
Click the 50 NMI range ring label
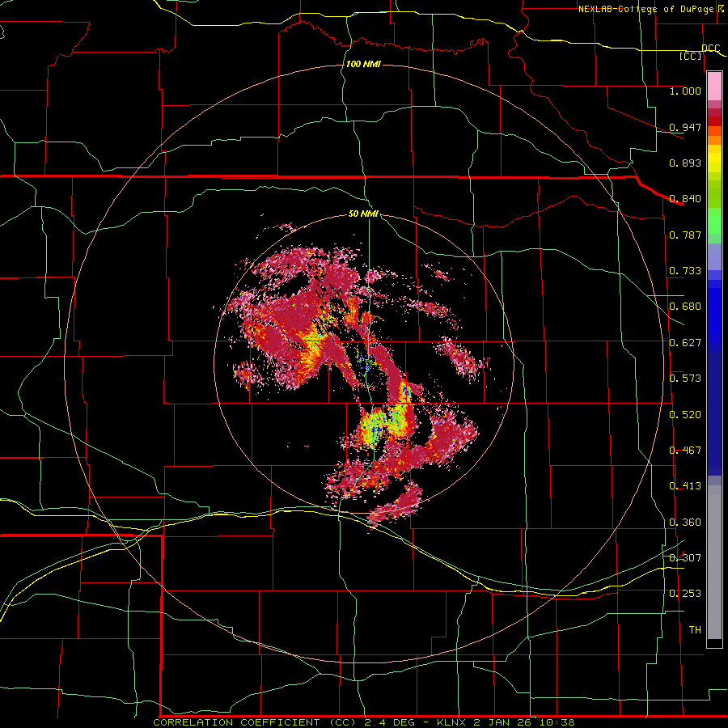(363, 214)
